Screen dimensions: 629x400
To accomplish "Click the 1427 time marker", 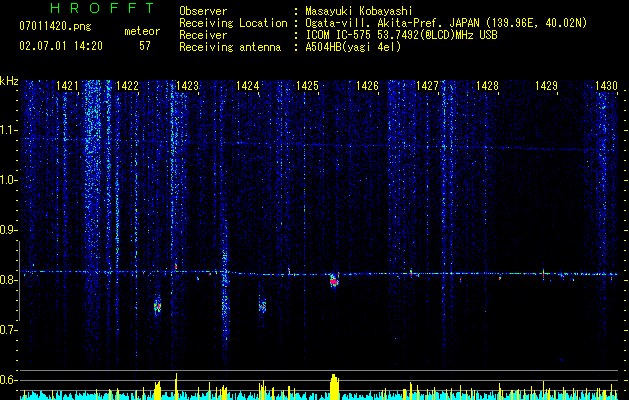I will (427, 86).
